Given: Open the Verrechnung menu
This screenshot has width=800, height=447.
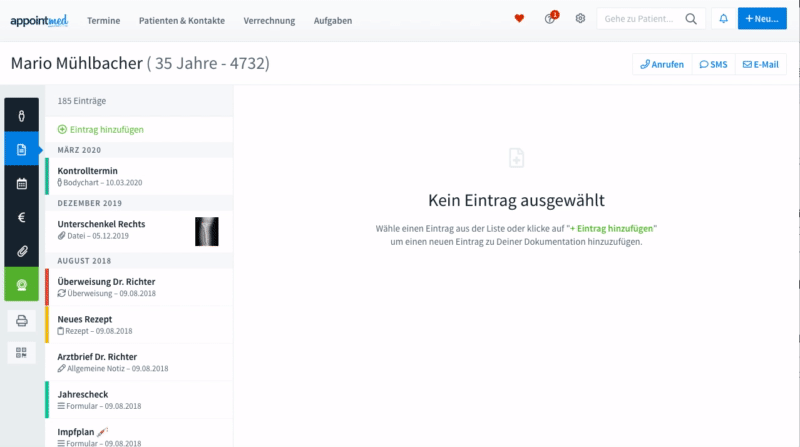Looking at the screenshot, I should coord(269,20).
